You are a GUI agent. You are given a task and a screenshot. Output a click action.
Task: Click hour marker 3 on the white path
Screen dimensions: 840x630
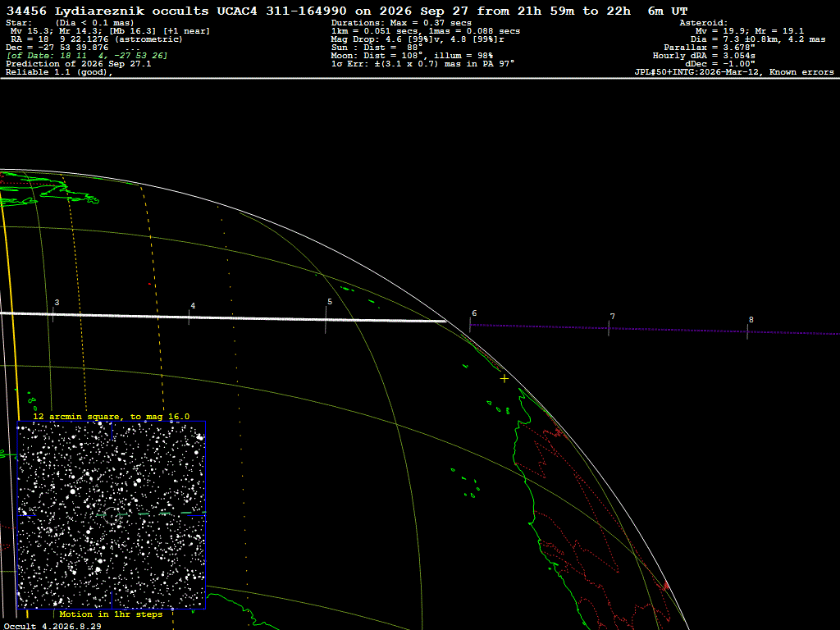coord(57,303)
